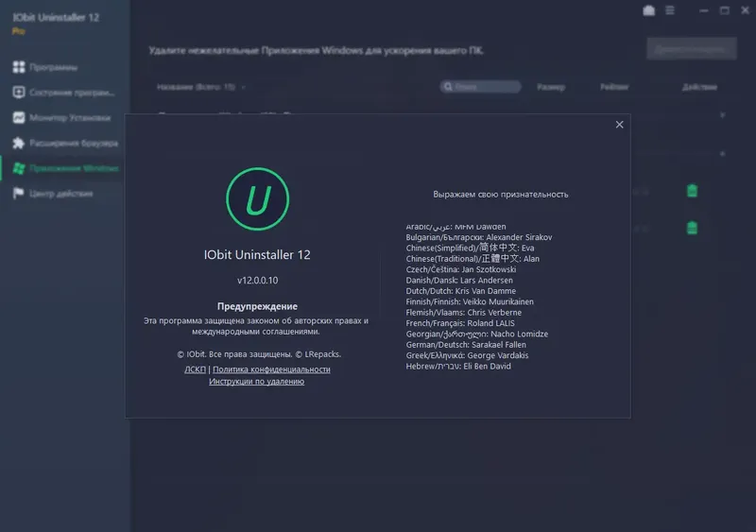Open the Программы section

(54, 67)
